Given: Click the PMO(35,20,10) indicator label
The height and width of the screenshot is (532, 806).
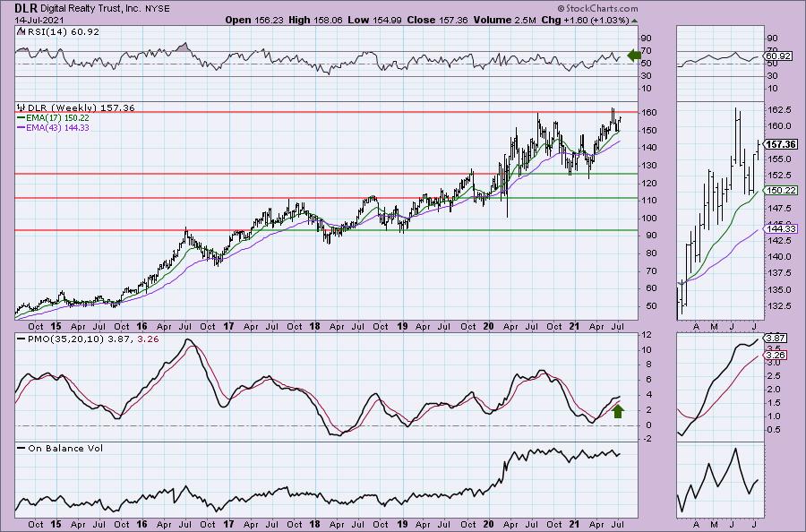Looking at the screenshot, I should [x=67, y=339].
